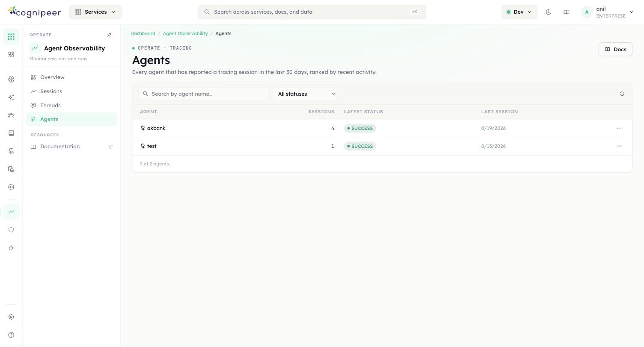
Task: Open the help question mark icon
Action: (x=11, y=335)
